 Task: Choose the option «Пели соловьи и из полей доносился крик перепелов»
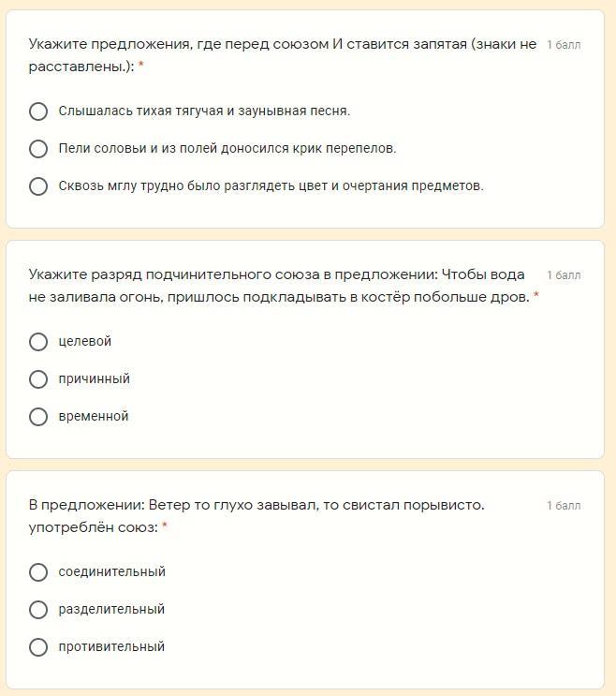pyautogui.click(x=38, y=149)
